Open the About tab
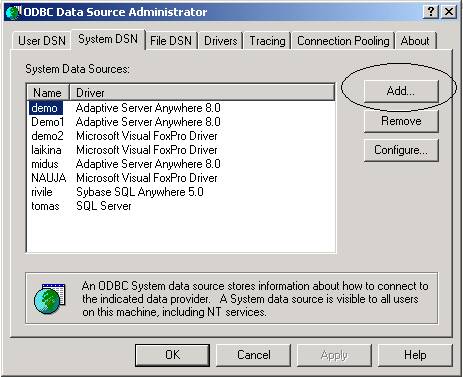 coord(415,41)
